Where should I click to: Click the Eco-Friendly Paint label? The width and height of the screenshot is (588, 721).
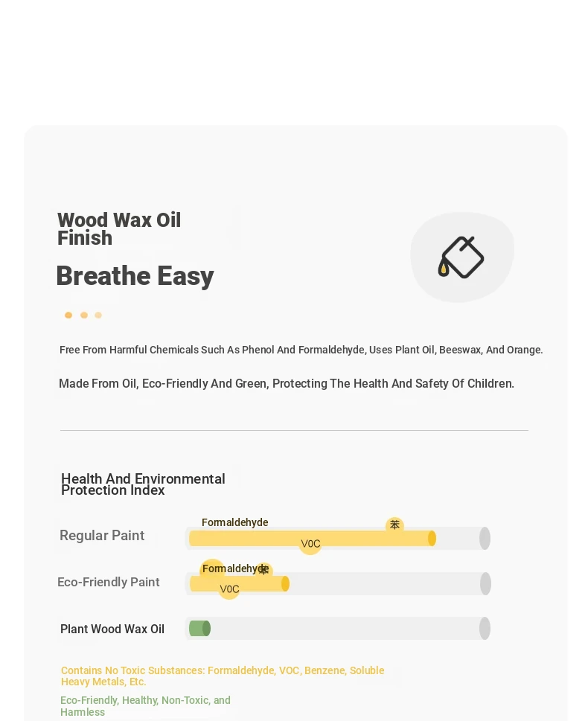coord(109,582)
